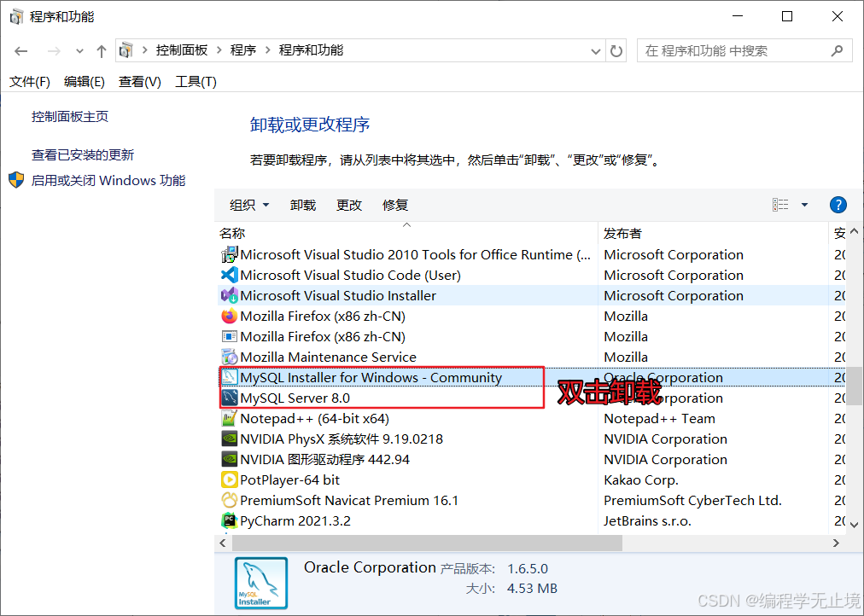Image resolution: width=864 pixels, height=616 pixels.
Task: Click publisher cell JetBrains s.r.o.
Action: (647, 520)
